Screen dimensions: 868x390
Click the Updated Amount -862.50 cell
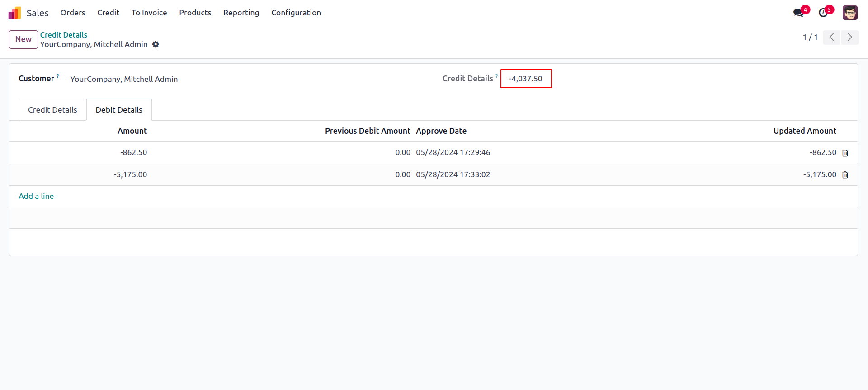pos(823,153)
